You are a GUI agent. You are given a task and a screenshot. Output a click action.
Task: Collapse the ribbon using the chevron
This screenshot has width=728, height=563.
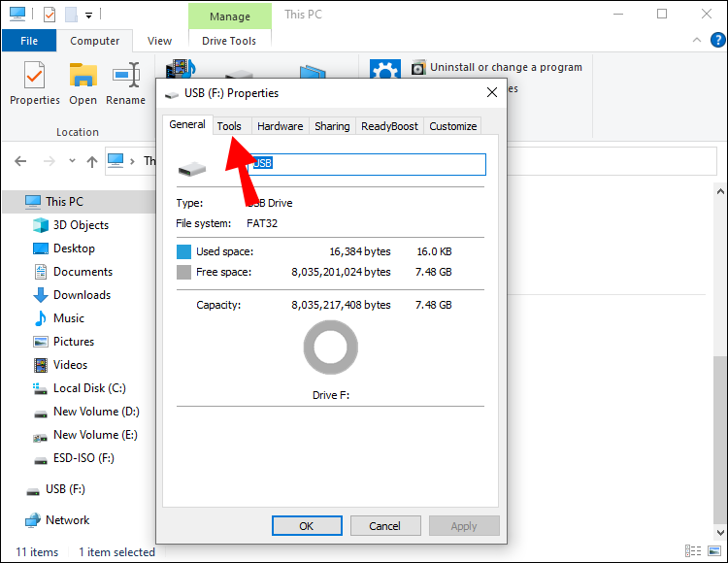(x=696, y=40)
